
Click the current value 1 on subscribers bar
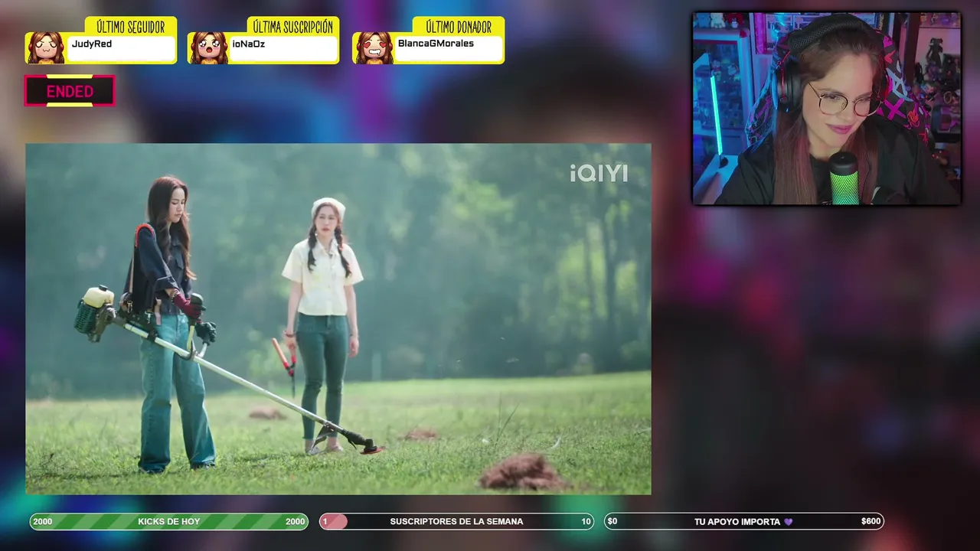pyautogui.click(x=325, y=522)
